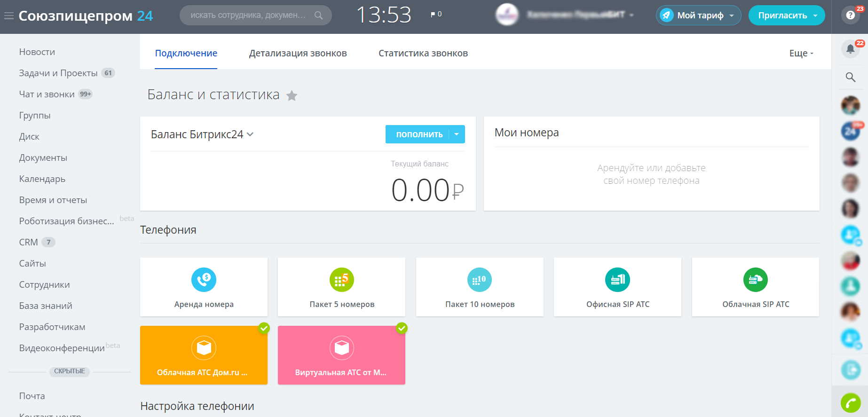Select the orange Облачная АТС Дом.ru tile
The image size is (868, 417).
[204, 355]
